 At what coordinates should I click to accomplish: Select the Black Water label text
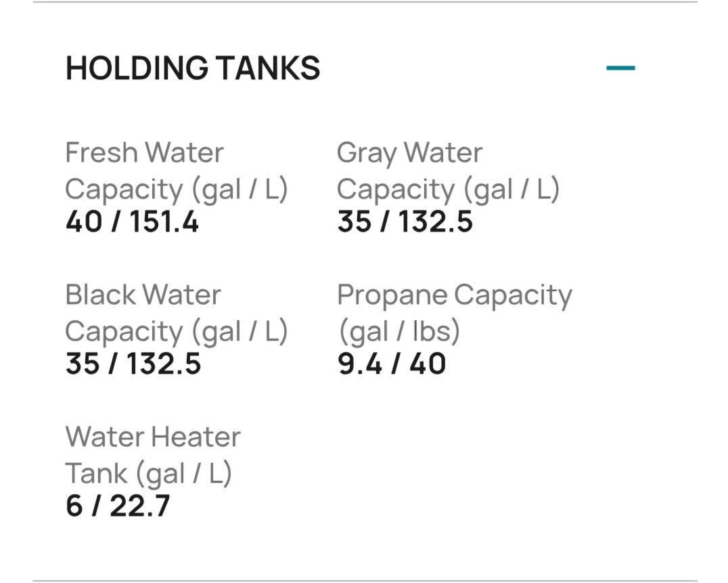click(x=143, y=295)
